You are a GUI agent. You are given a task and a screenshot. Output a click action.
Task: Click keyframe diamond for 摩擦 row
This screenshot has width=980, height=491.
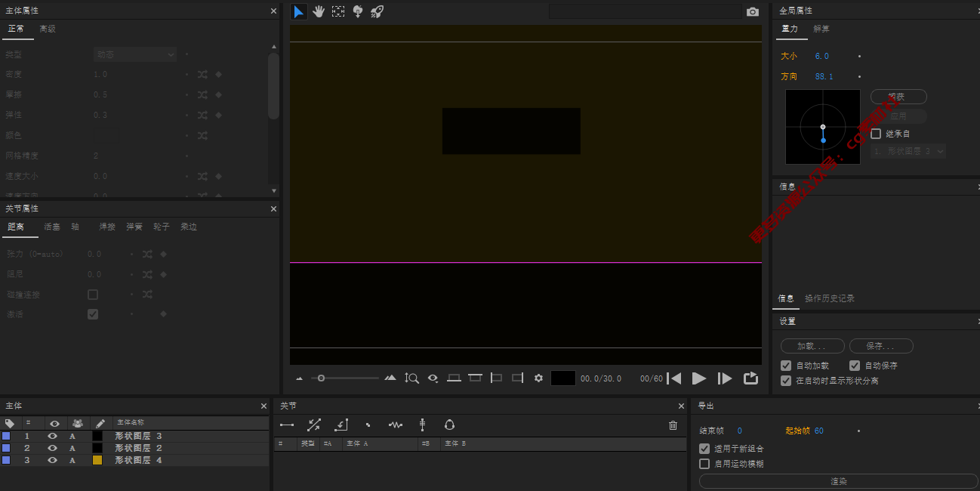[x=218, y=94]
